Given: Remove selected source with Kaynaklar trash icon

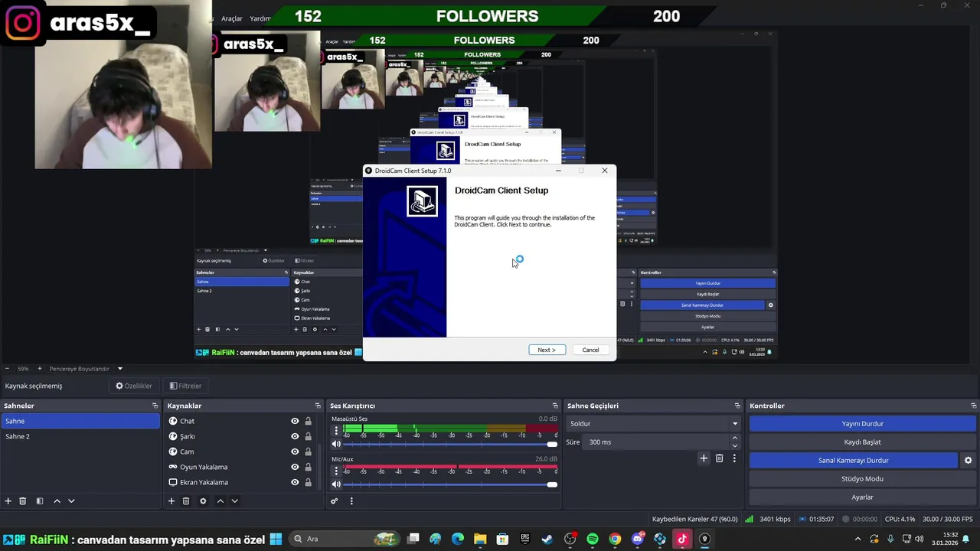Looking at the screenshot, I should tap(186, 501).
